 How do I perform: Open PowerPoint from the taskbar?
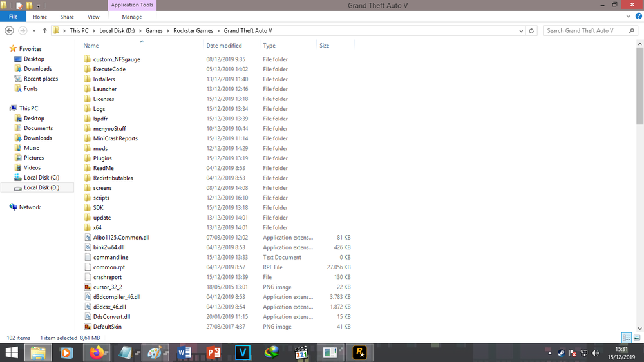[x=214, y=352]
